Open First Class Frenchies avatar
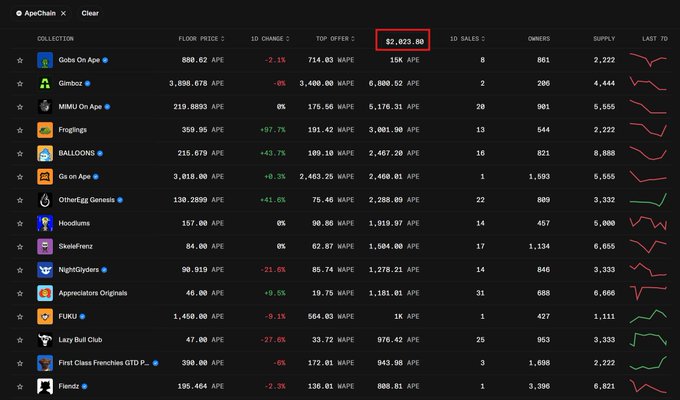This screenshot has width=680, height=400. 45,363
